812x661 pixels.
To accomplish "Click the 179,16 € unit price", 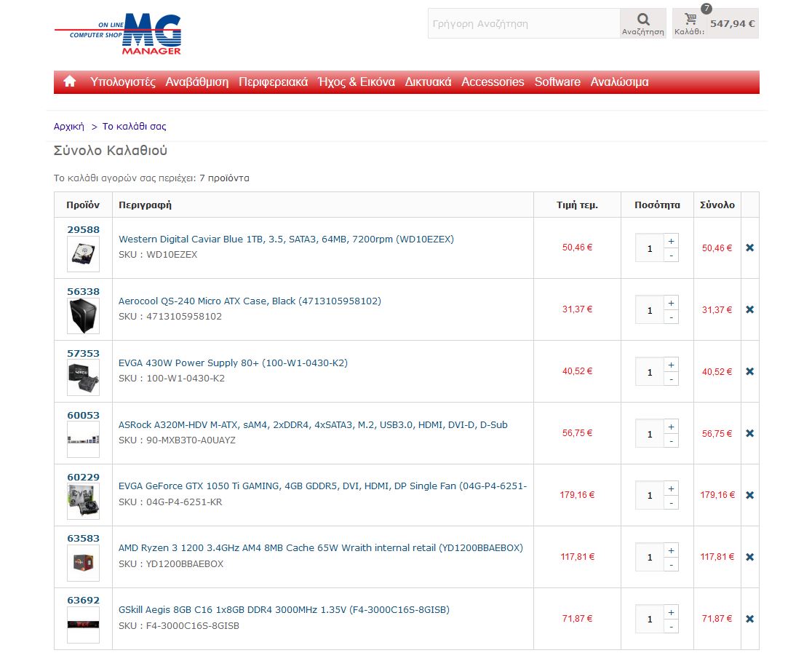I will pyautogui.click(x=577, y=495).
